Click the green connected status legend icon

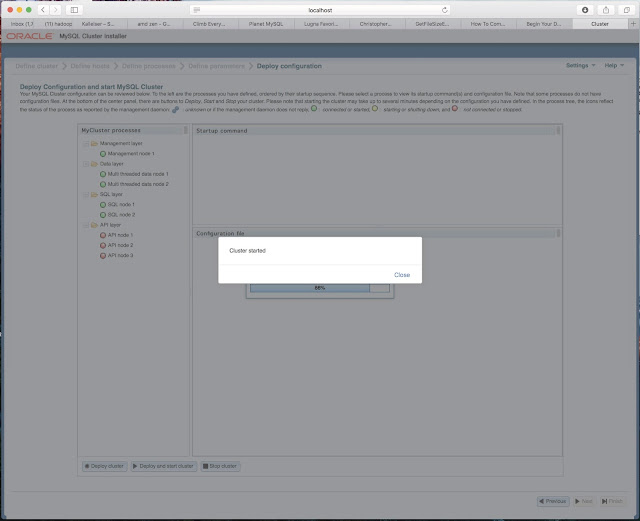[x=314, y=109]
